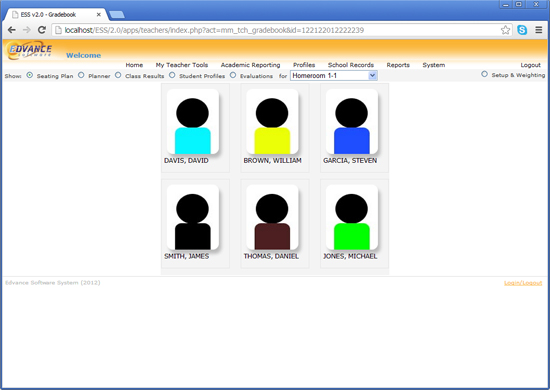Click the Logout link in the menu bar

[530, 65]
